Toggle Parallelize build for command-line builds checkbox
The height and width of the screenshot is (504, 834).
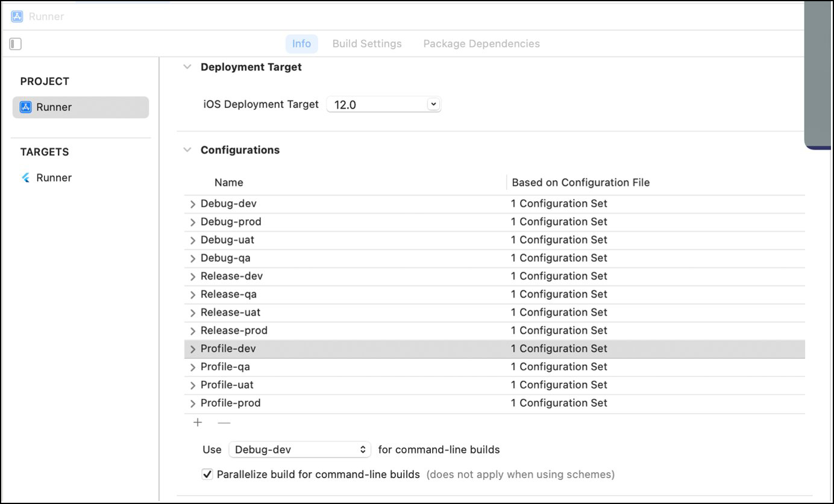[207, 474]
